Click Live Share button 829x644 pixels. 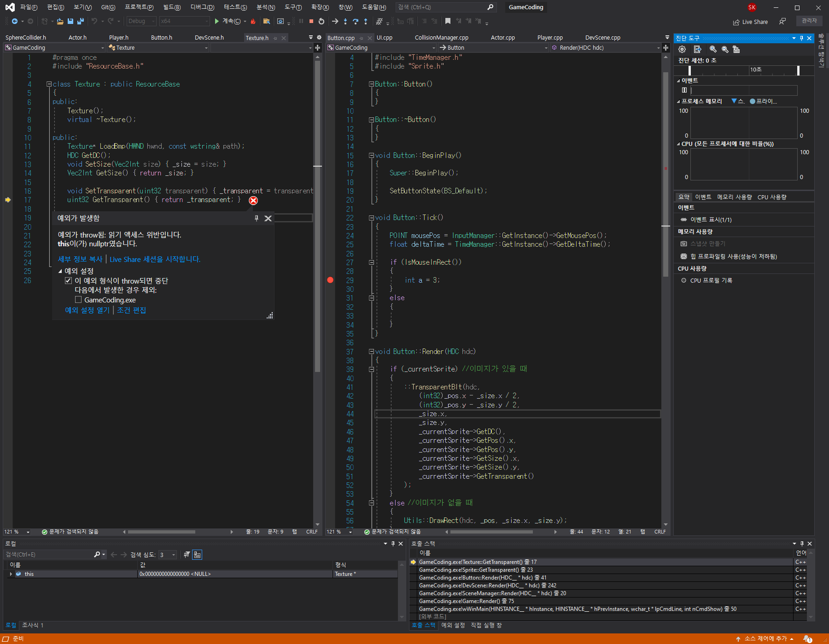tap(750, 22)
